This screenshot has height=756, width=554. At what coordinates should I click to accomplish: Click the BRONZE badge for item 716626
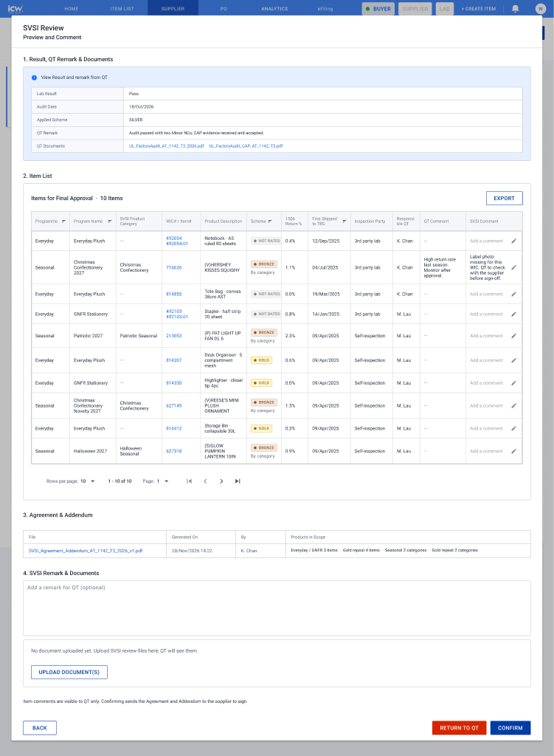click(x=264, y=264)
